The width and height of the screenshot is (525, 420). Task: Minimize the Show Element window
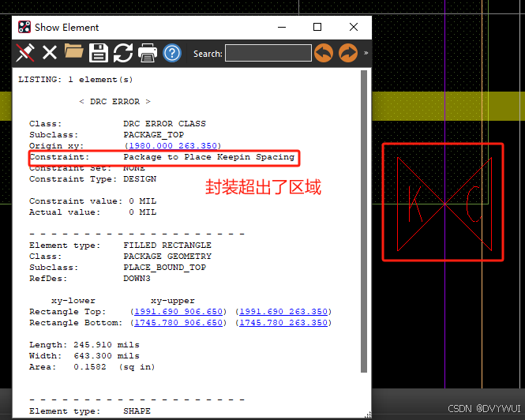(x=282, y=27)
